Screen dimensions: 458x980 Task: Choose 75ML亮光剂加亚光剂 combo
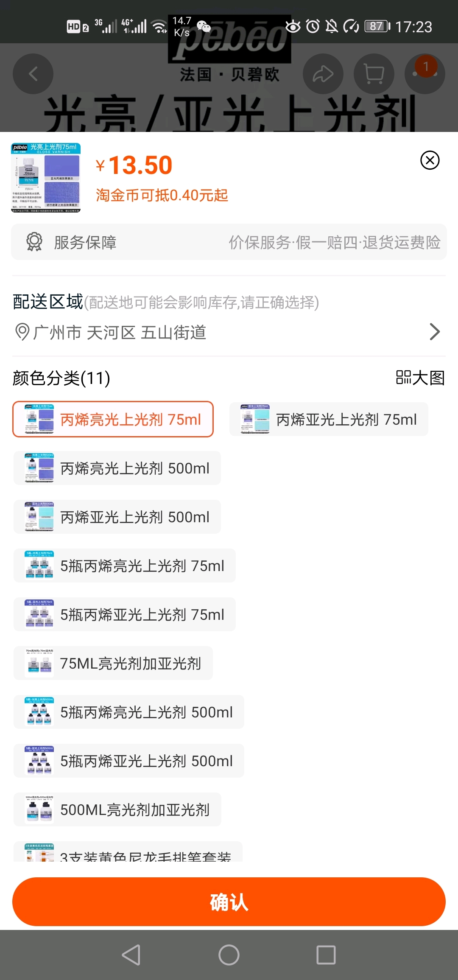[x=113, y=663]
